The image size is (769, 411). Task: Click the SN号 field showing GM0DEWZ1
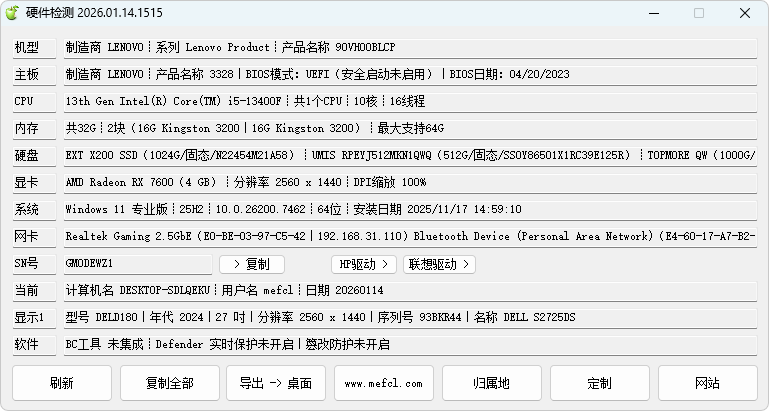137,264
